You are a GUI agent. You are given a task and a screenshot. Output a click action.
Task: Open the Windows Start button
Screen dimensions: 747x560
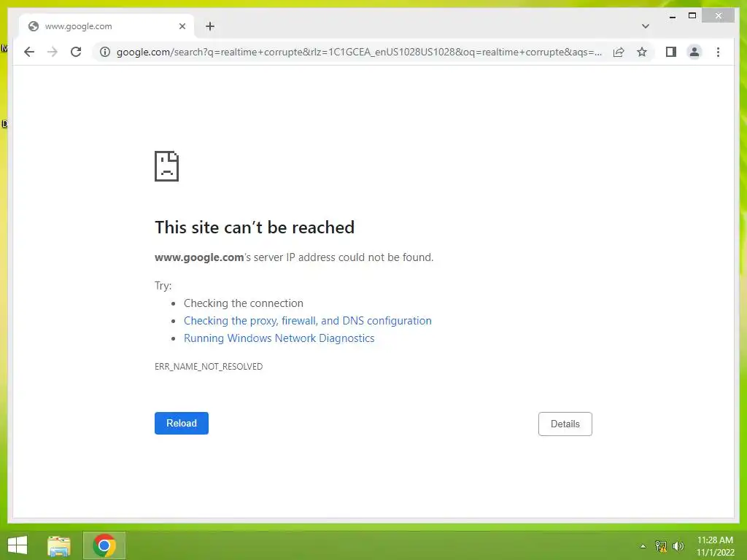tap(18, 545)
